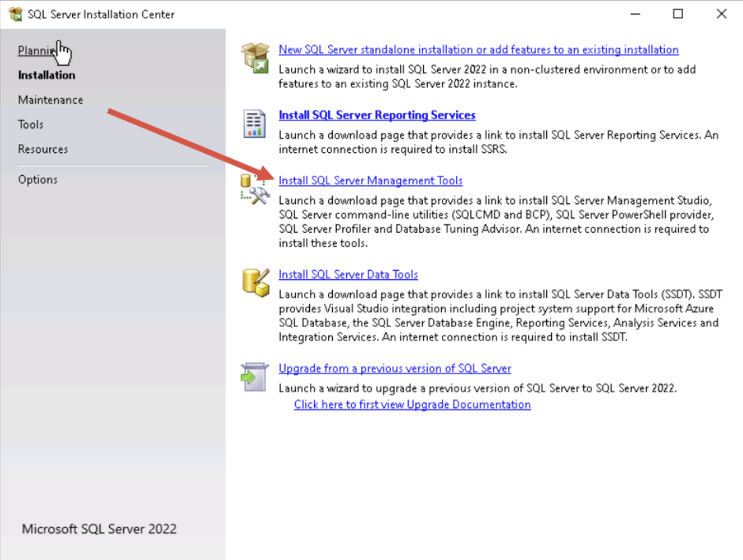Open the Planning section
This screenshot has width=743, height=560.
[37, 50]
